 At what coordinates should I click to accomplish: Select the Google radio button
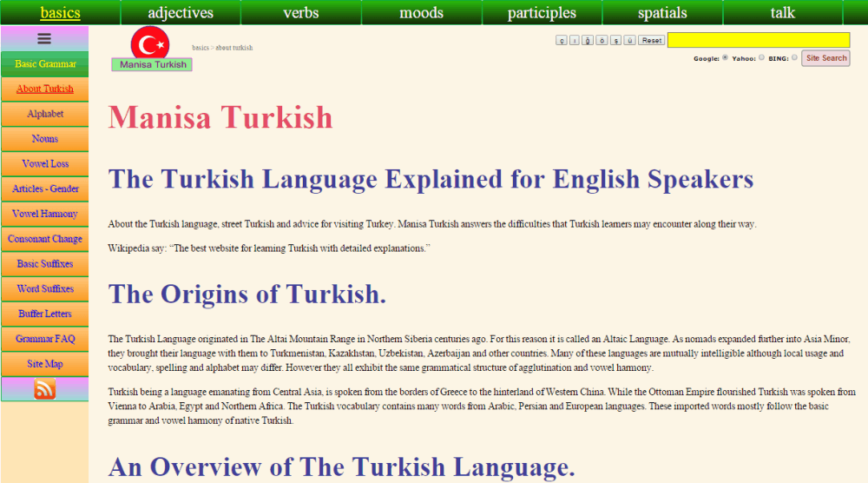click(x=725, y=57)
